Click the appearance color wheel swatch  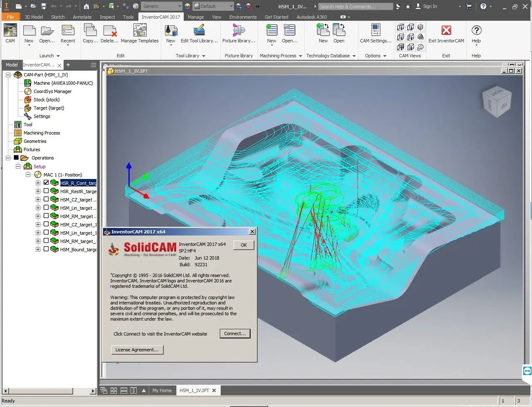(x=187, y=6)
